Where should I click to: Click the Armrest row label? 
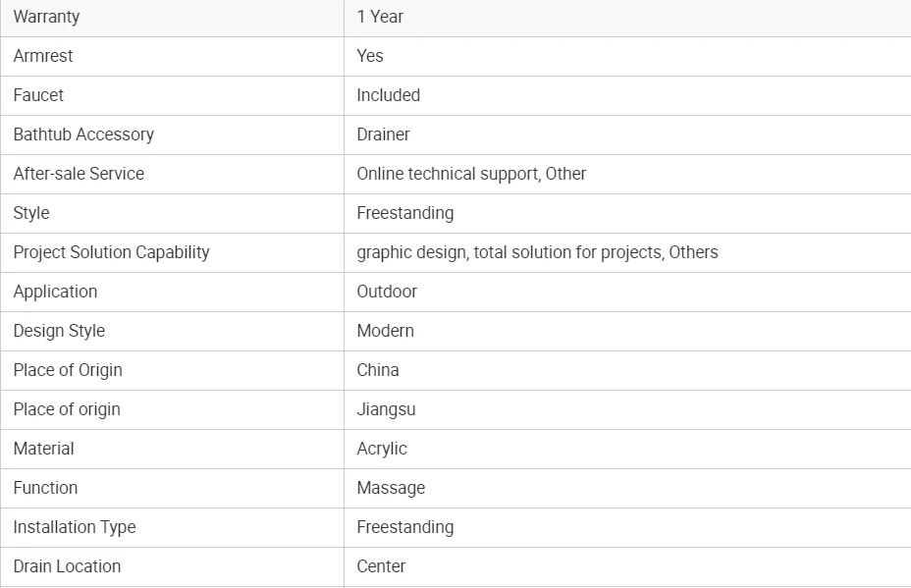click(x=43, y=56)
